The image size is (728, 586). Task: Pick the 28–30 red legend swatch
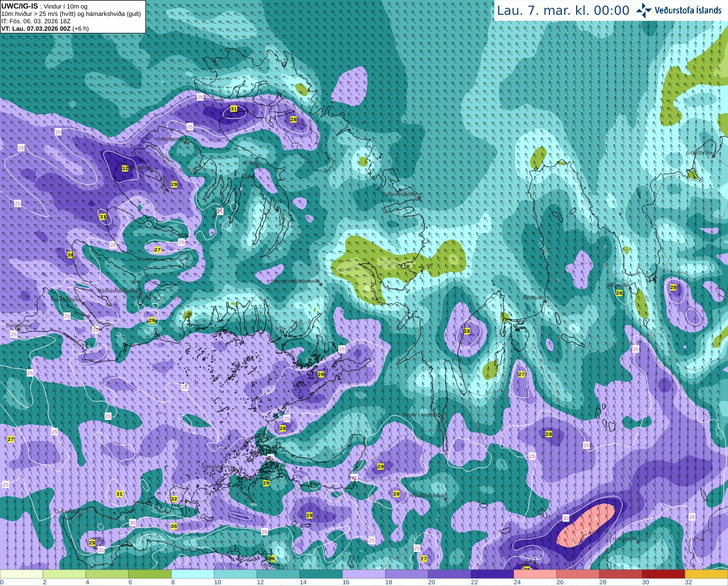pyautogui.click(x=621, y=574)
